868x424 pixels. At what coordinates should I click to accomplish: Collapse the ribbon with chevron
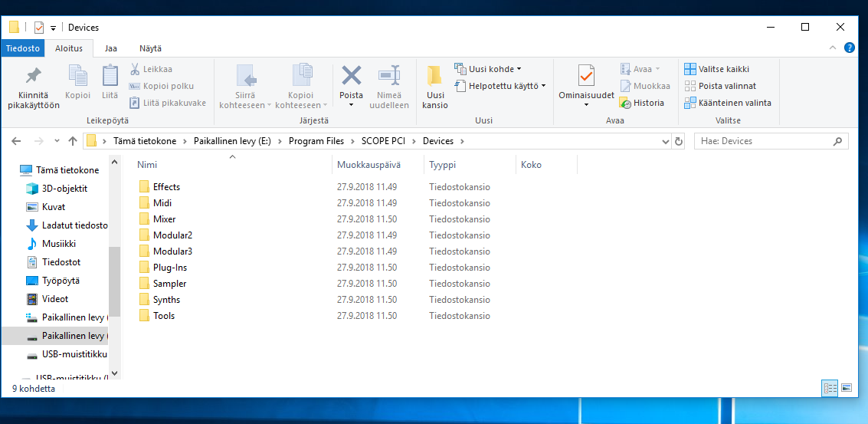click(835, 48)
